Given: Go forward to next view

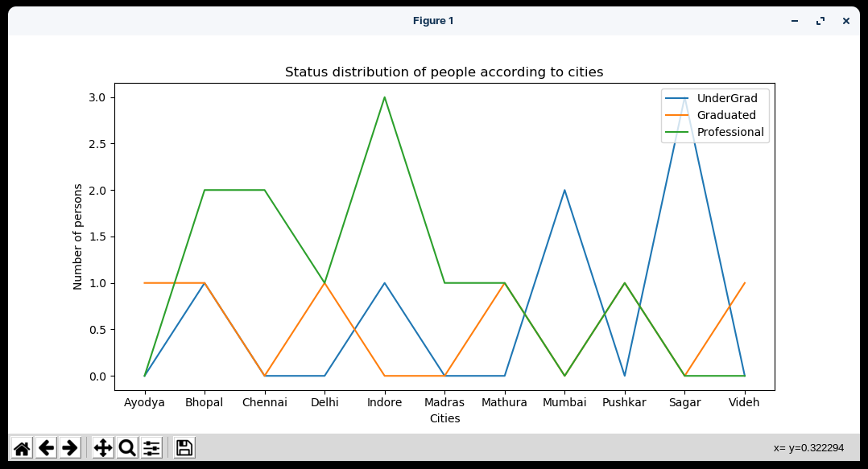Looking at the screenshot, I should 70,448.
